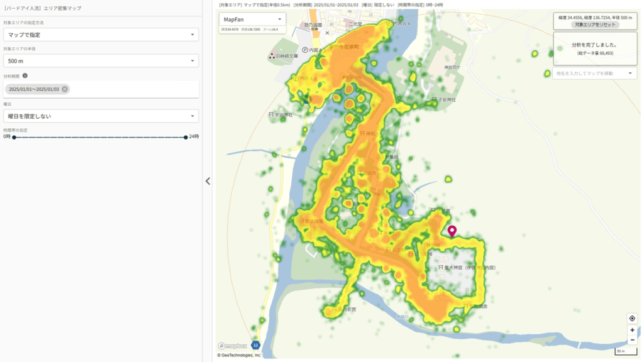The image size is (644, 362).
Task: Click the blue route 12 hexagon marker
Action: coord(255,345)
